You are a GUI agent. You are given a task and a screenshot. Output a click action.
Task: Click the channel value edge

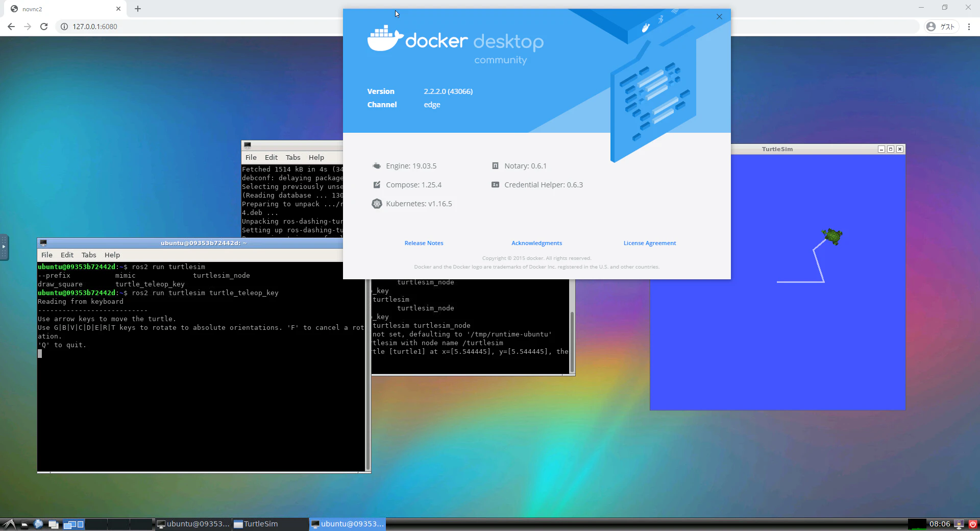432,105
